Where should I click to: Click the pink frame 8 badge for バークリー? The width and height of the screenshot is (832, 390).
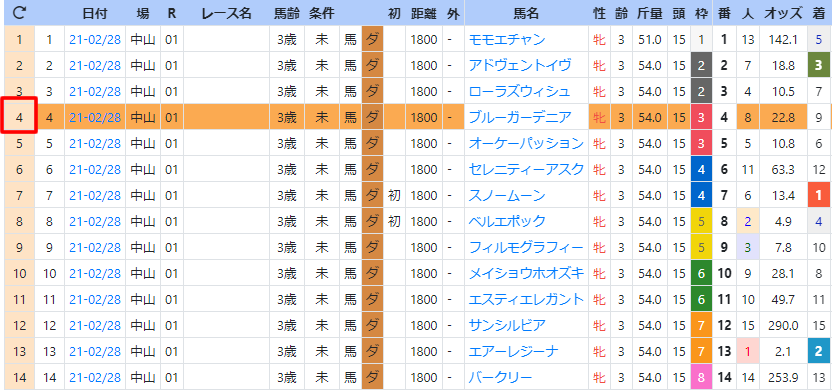pos(701,377)
